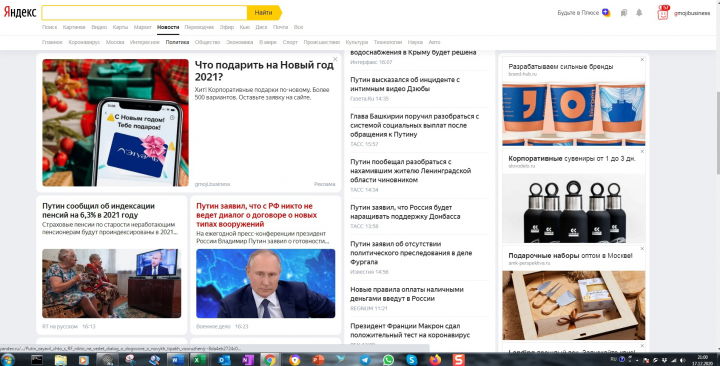Launch media player from taskbar
Viewport: 720px width, 366px height.
tap(84, 360)
